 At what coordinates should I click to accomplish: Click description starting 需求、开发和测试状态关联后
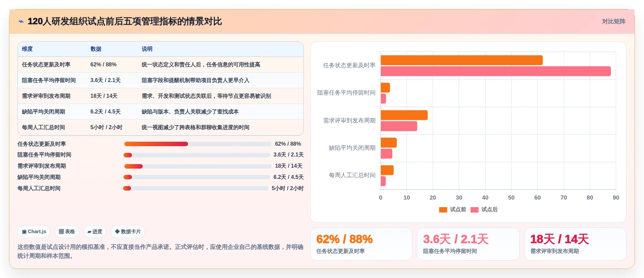tap(206, 96)
